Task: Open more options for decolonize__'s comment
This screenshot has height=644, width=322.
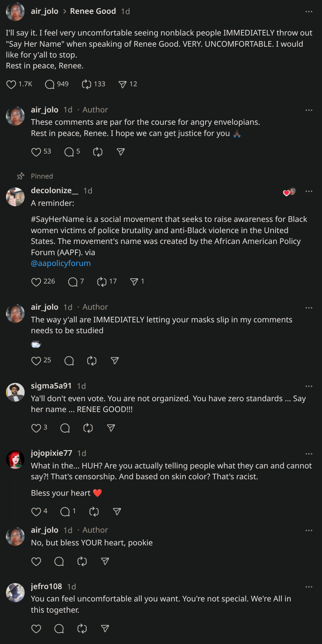Action: [x=309, y=191]
